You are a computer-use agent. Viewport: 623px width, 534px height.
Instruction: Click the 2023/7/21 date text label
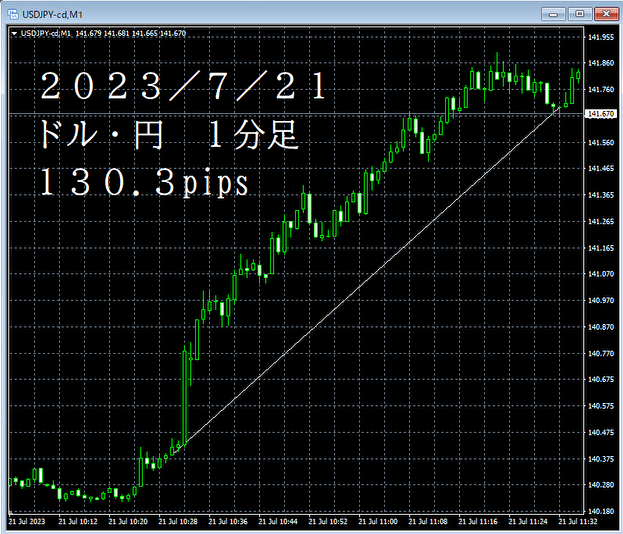[x=184, y=86]
